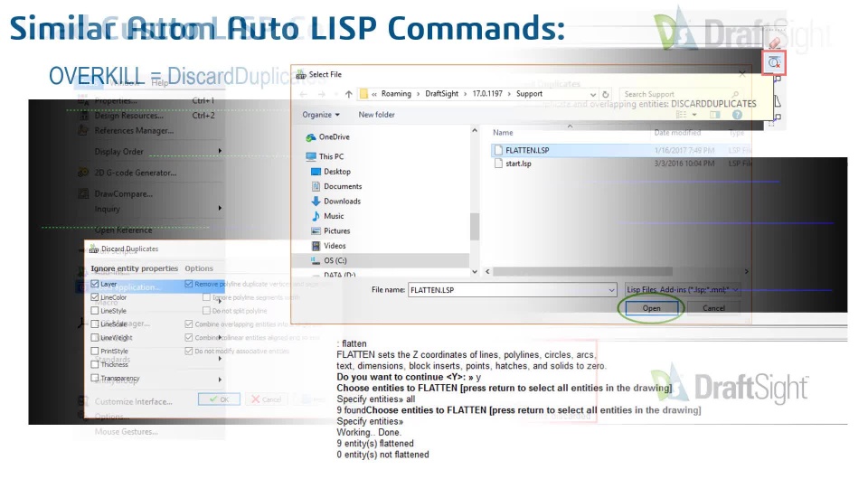The image size is (868, 488).
Task: Click the change view icon in Select File
Action: tap(682, 115)
